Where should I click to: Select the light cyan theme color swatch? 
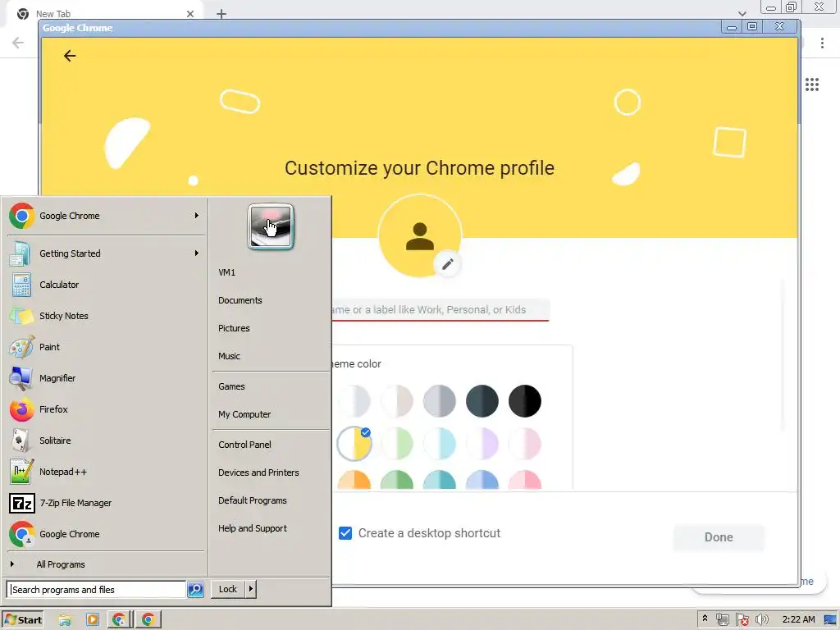coord(440,444)
